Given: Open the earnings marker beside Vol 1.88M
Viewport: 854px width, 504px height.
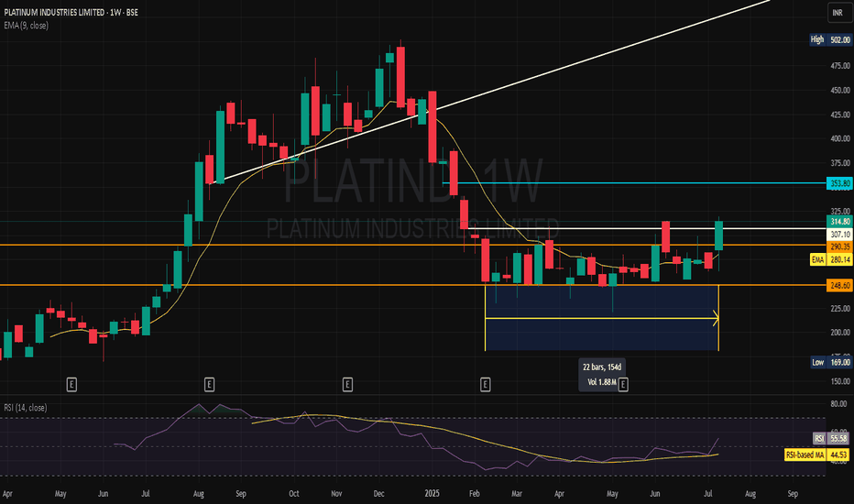Looking at the screenshot, I should (x=623, y=385).
